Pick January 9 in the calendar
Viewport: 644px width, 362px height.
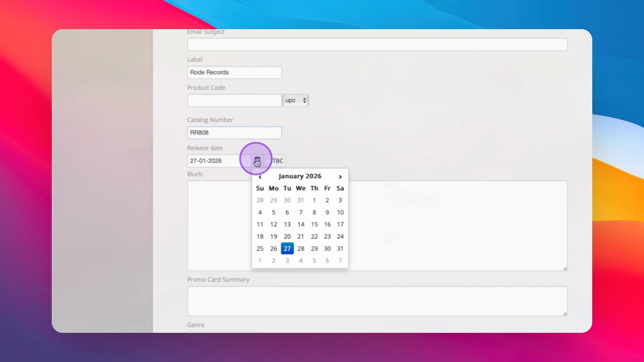327,212
